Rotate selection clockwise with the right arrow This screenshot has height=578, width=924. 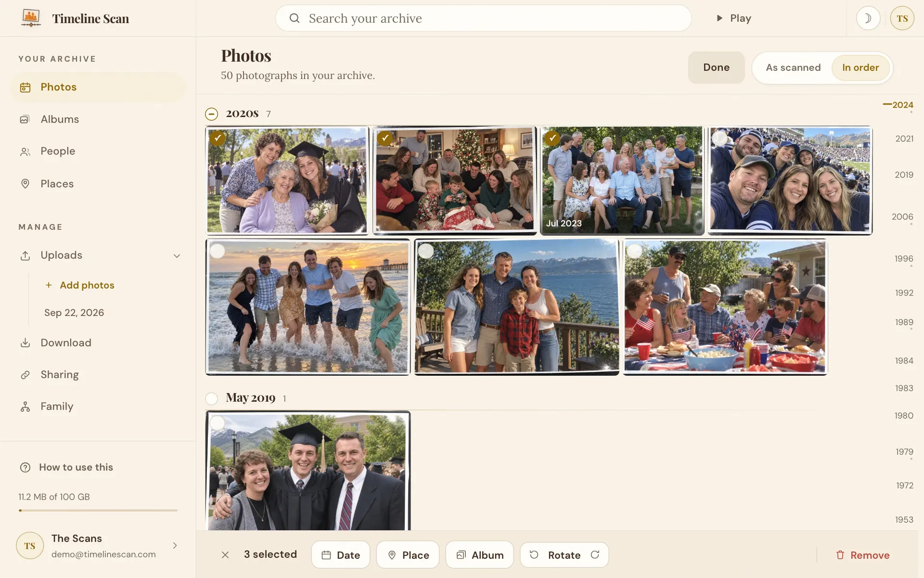point(595,555)
